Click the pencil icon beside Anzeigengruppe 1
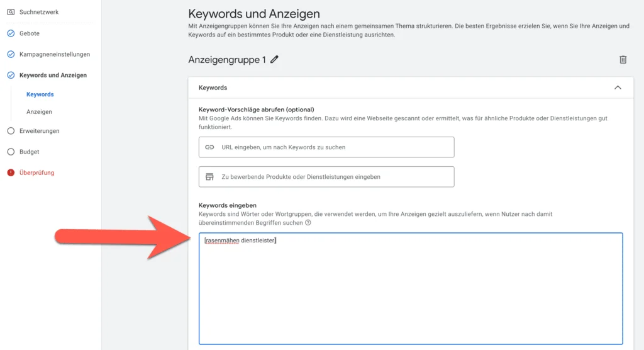Image resolution: width=644 pixels, height=350 pixels. click(x=274, y=60)
